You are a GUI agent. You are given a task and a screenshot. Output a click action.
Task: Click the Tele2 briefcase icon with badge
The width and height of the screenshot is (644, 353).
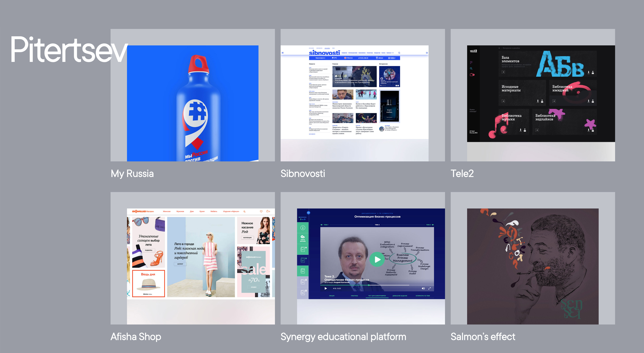pyautogui.click(x=472, y=75)
